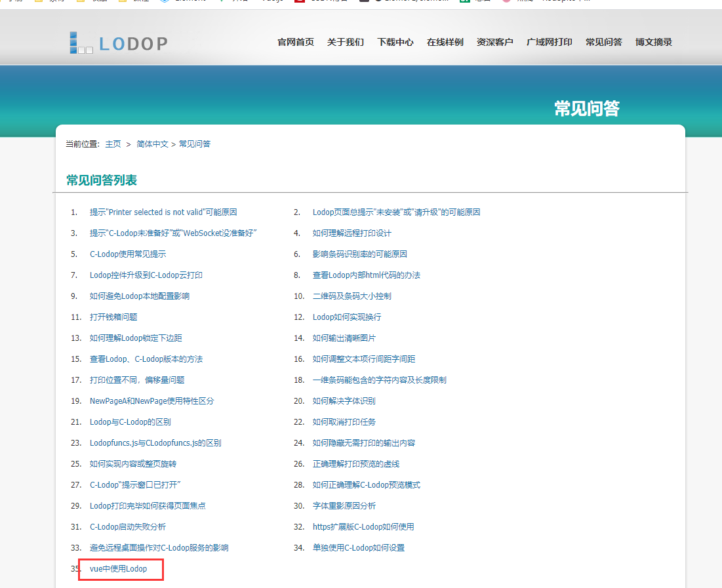The height and width of the screenshot is (588, 722).
Task: Open FAQ Lodop与C-Lodop的区别
Action: 130,421
